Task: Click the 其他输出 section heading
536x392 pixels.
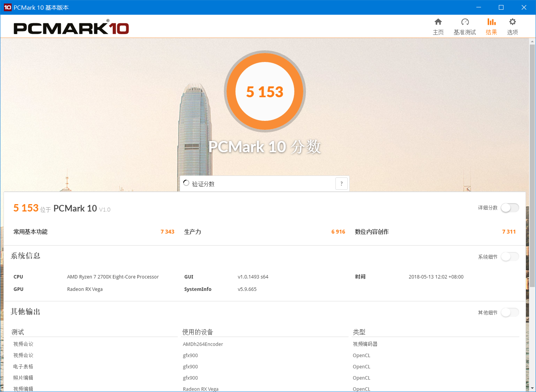Action: [x=26, y=311]
